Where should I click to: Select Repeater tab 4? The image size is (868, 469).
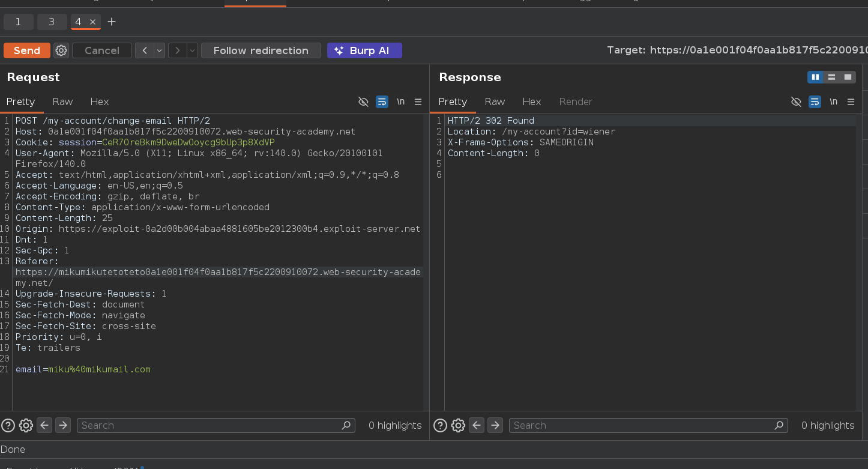pyautogui.click(x=79, y=22)
